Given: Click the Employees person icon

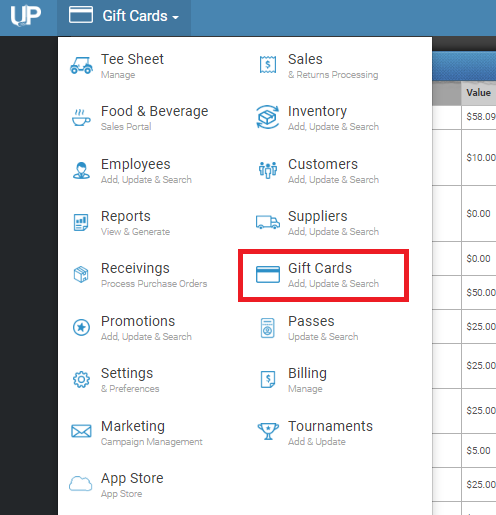Looking at the screenshot, I should tap(81, 170).
